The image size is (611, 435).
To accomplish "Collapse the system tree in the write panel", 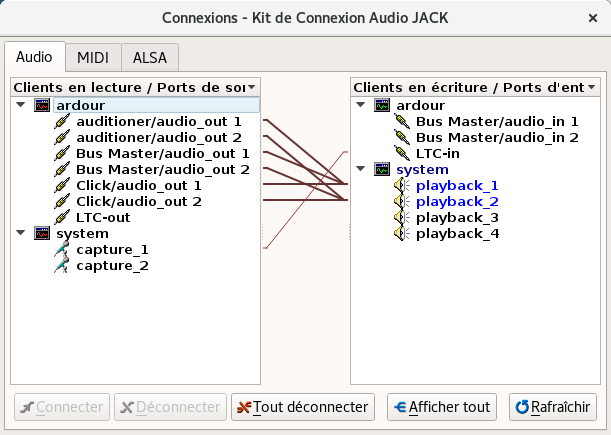I will [x=361, y=169].
